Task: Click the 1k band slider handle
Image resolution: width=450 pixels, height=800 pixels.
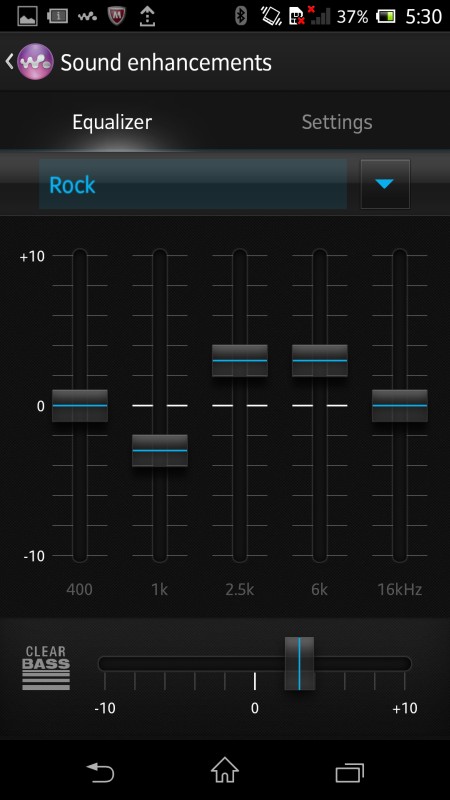Action: click(160, 451)
